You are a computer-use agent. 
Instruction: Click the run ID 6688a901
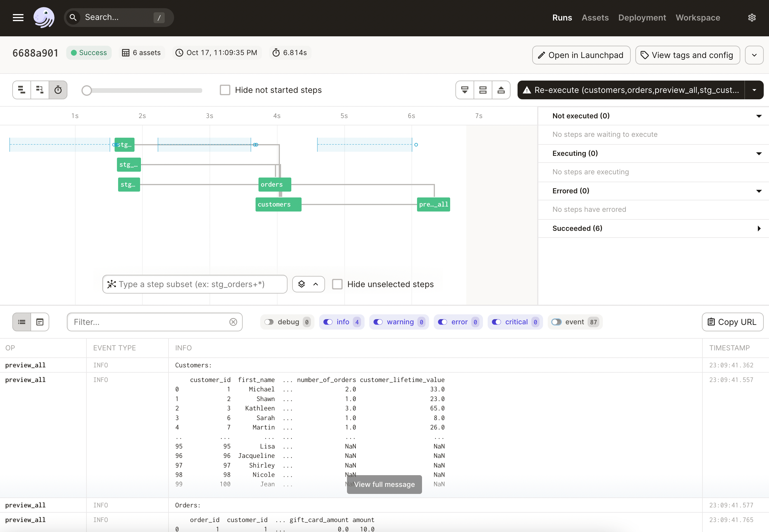tap(35, 53)
